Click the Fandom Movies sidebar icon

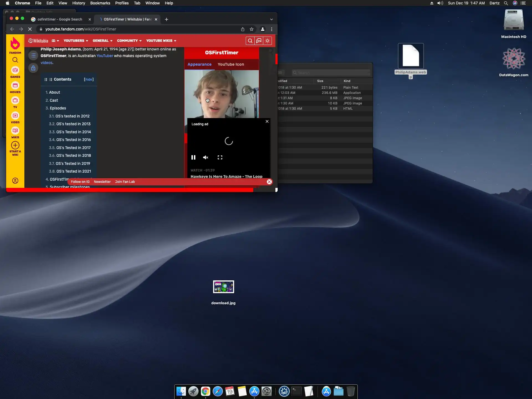click(x=15, y=86)
